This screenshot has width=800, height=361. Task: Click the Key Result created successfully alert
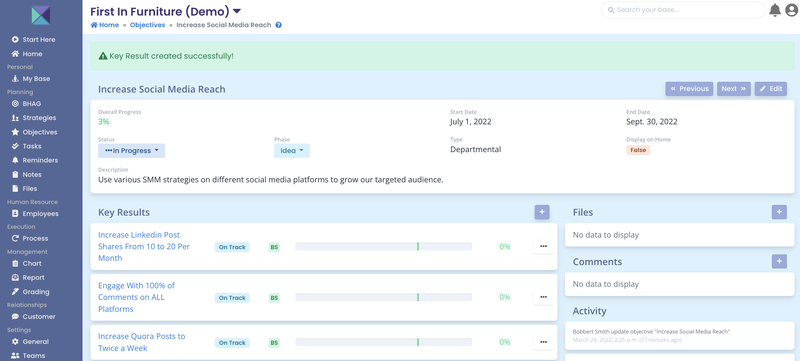pos(442,56)
